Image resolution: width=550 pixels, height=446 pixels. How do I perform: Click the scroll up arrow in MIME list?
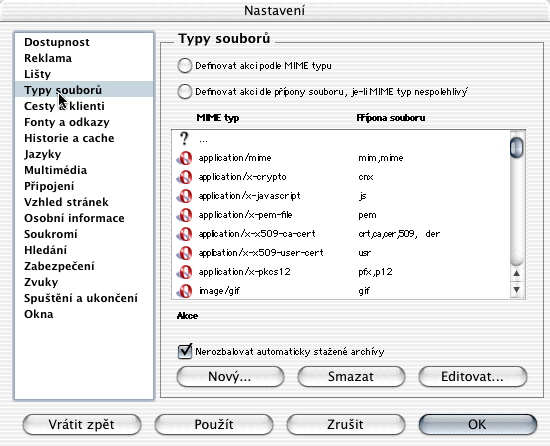point(517,273)
